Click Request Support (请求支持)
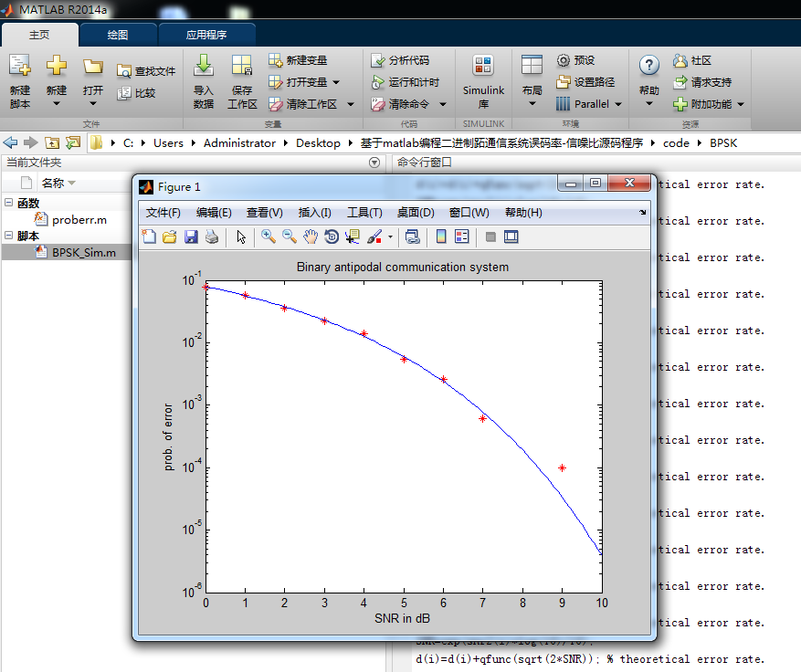This screenshot has height=672, width=801. 702,82
